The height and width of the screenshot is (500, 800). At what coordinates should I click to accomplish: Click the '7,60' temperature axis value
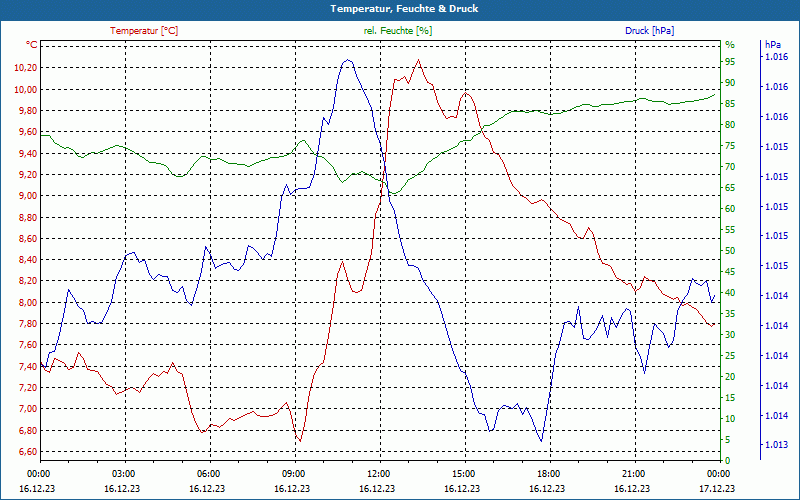(28, 344)
